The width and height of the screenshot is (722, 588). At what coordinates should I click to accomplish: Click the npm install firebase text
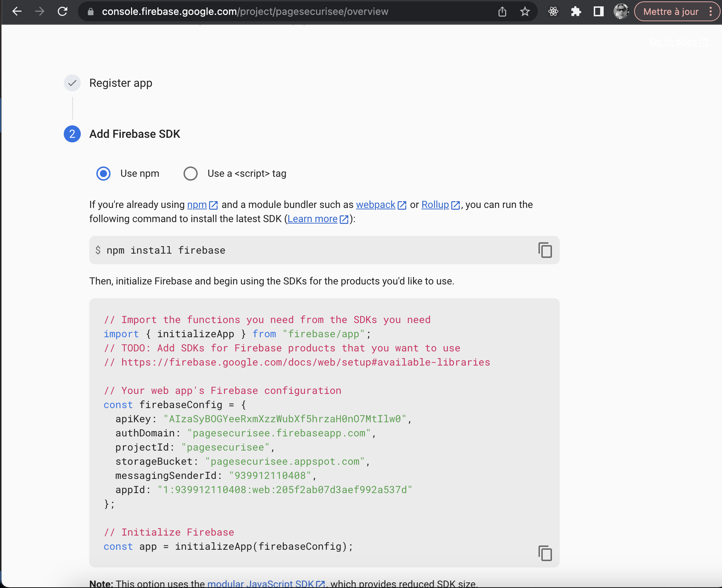pos(166,250)
